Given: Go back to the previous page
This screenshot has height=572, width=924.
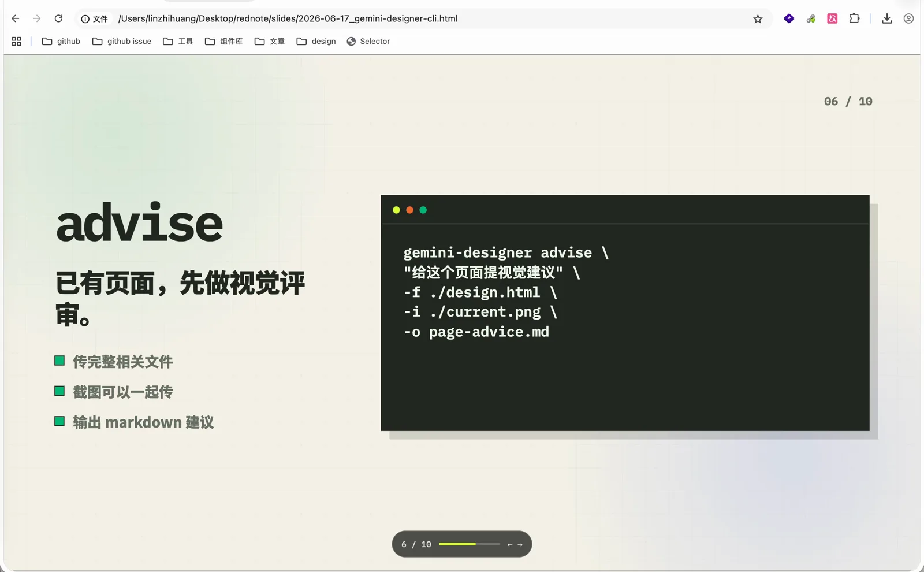Looking at the screenshot, I should (x=16, y=18).
